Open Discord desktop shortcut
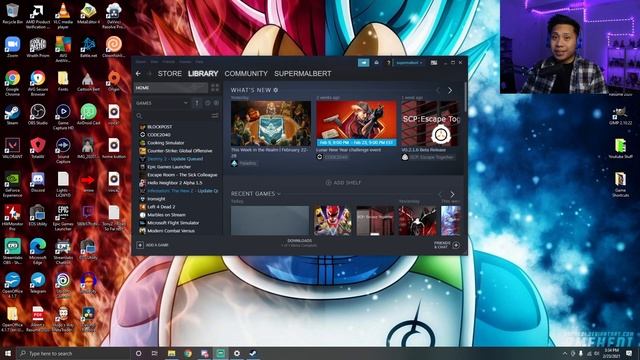 pos(38,182)
